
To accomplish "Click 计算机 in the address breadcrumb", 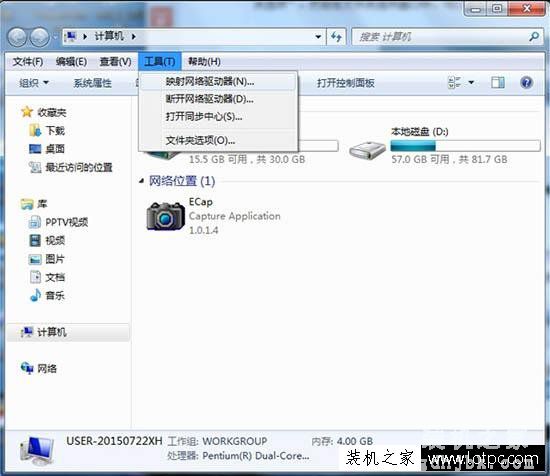I will coord(109,36).
